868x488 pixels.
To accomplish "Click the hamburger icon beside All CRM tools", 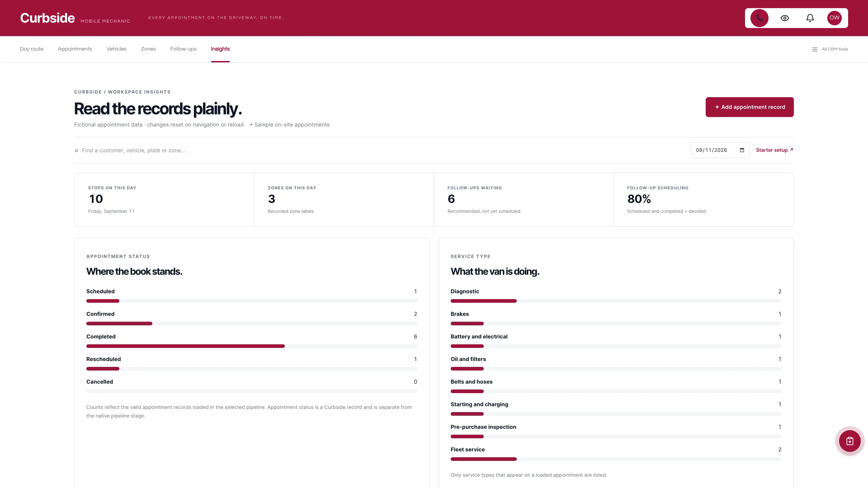I will click(x=815, y=49).
